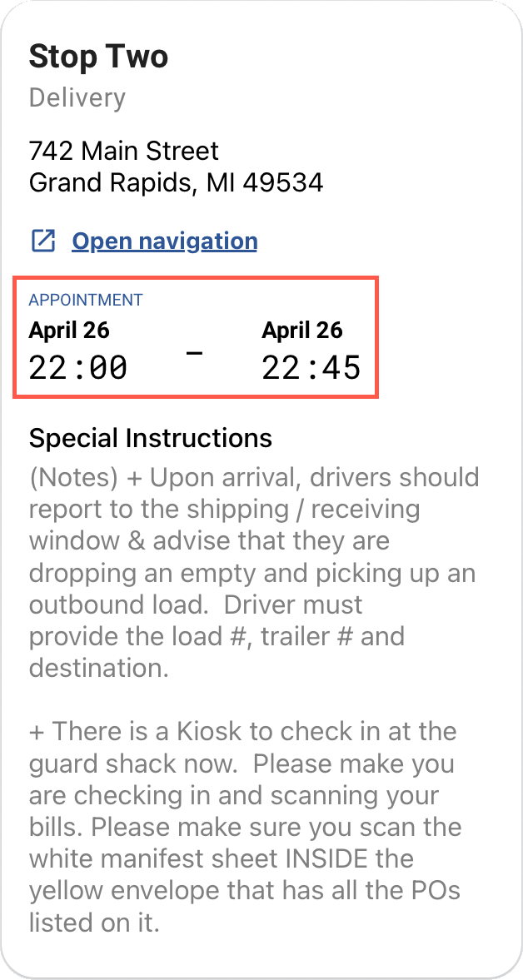Click the Special Instructions heading
This screenshot has width=523, height=980.
(x=151, y=437)
